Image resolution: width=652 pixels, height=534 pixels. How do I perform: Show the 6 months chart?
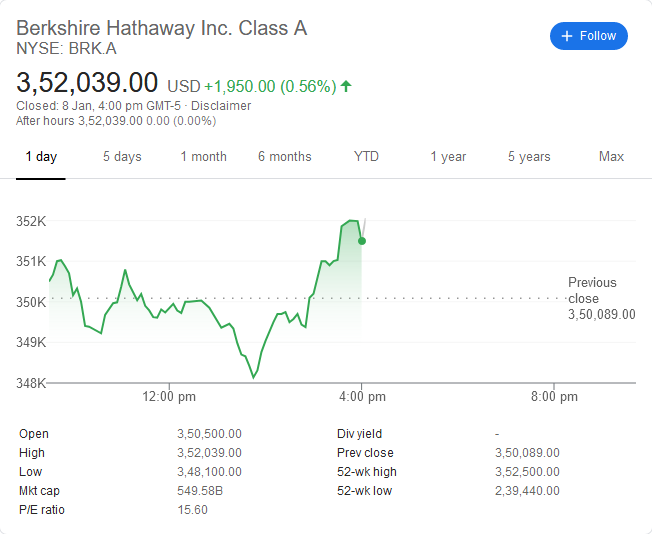285,157
